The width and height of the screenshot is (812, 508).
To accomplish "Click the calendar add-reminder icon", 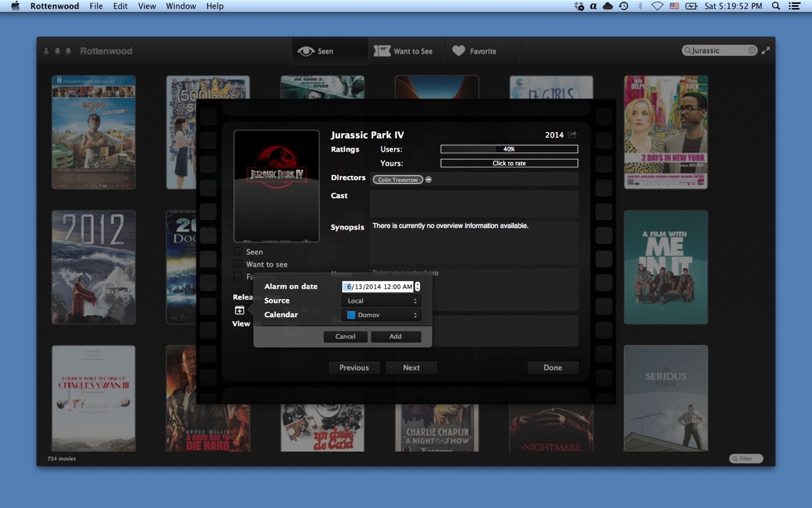I will (x=239, y=310).
